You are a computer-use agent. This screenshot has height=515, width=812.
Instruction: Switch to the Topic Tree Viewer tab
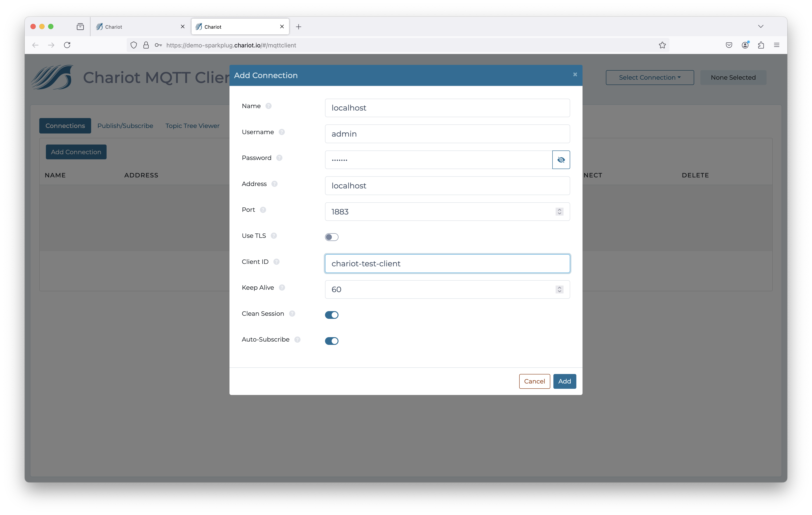point(192,126)
